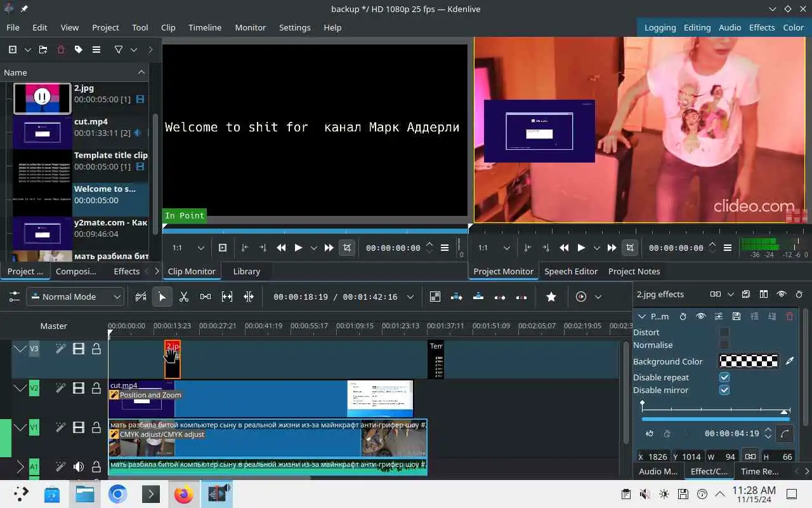Toggle lock on track V2
The height and width of the screenshot is (508, 812).
[96, 388]
